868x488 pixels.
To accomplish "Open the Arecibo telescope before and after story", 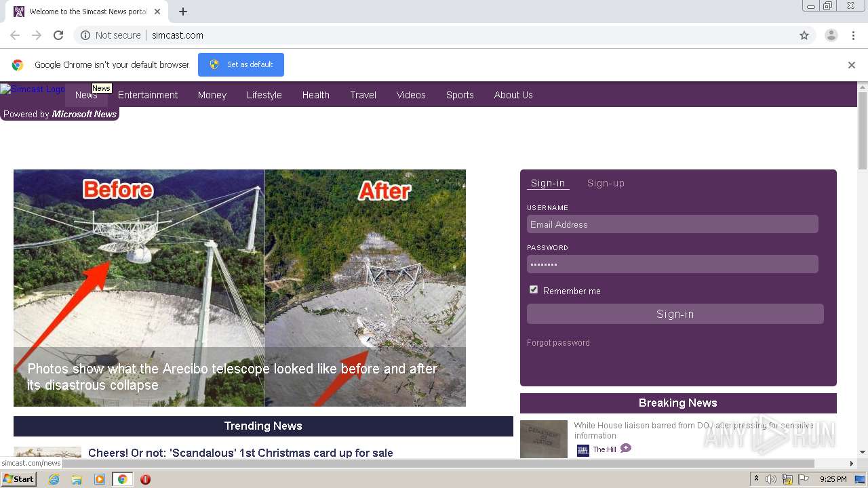I will (x=239, y=288).
